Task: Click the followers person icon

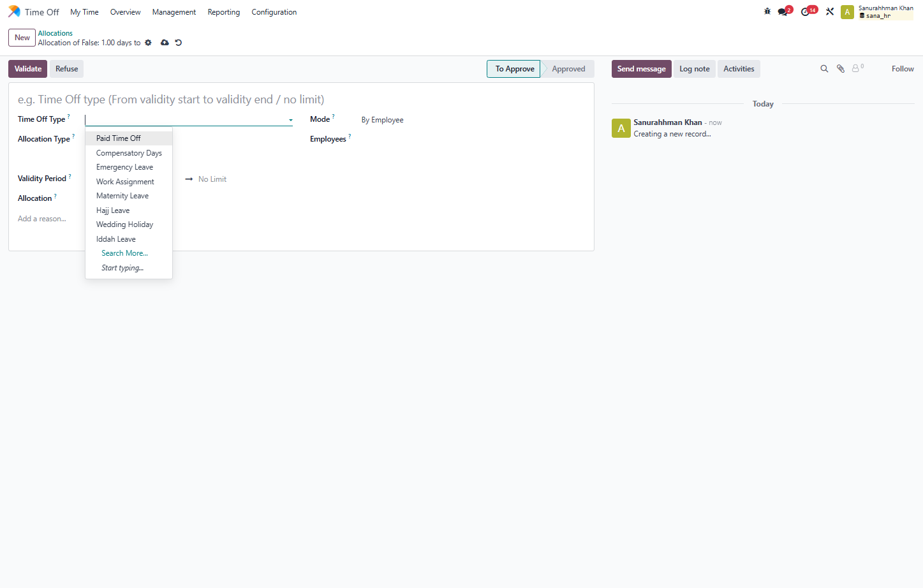Action: pyautogui.click(x=858, y=68)
